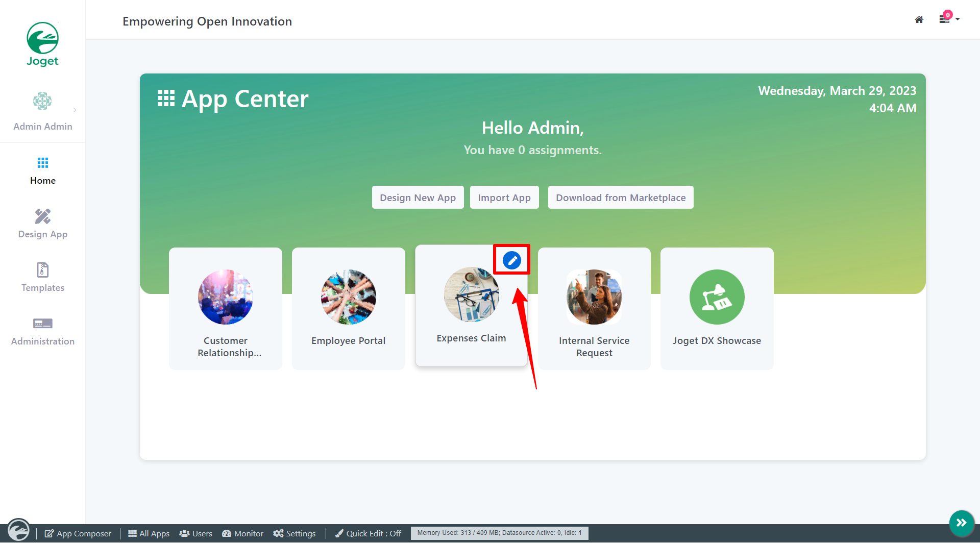Open the Admin Admin profile avatar
Image resolution: width=980 pixels, height=543 pixels.
pos(42,101)
